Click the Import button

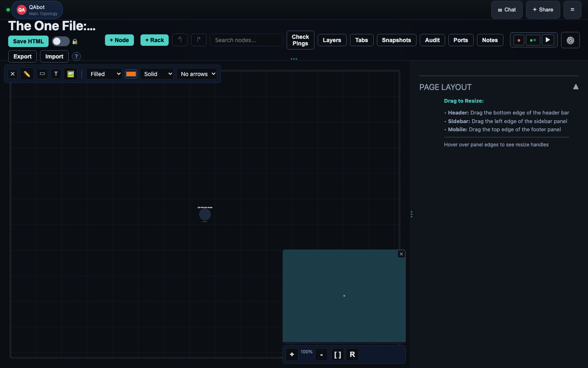(54, 56)
